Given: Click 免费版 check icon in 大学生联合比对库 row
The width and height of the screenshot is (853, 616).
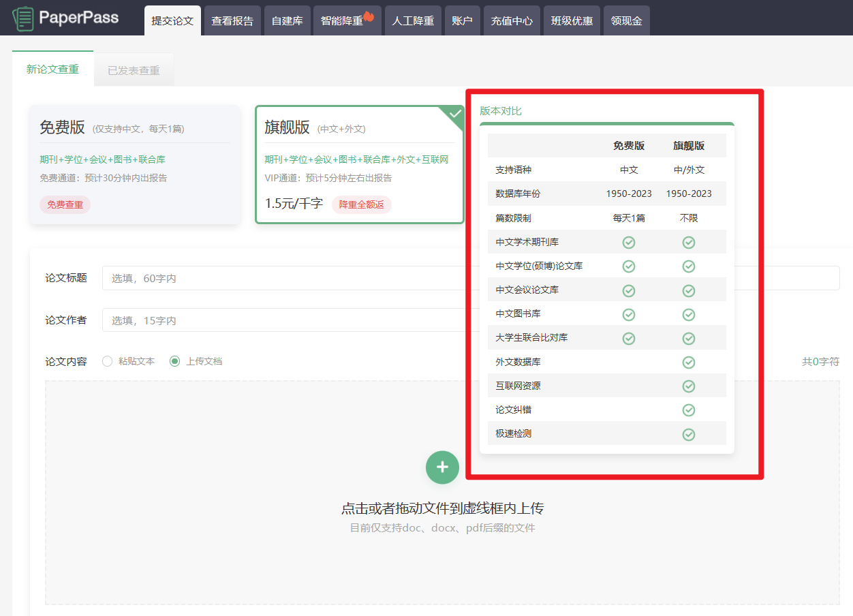Looking at the screenshot, I should click(629, 338).
